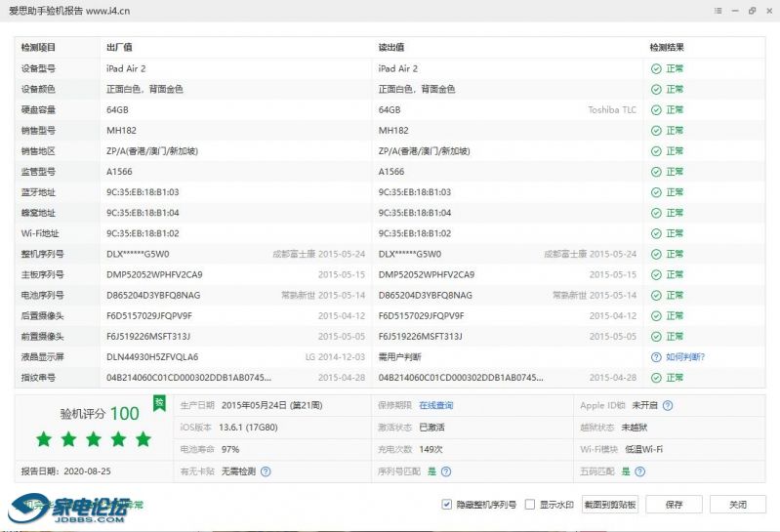Click the 报告日期: 2020-08-25 text
Image resolution: width=780 pixels, height=532 pixels.
point(65,471)
